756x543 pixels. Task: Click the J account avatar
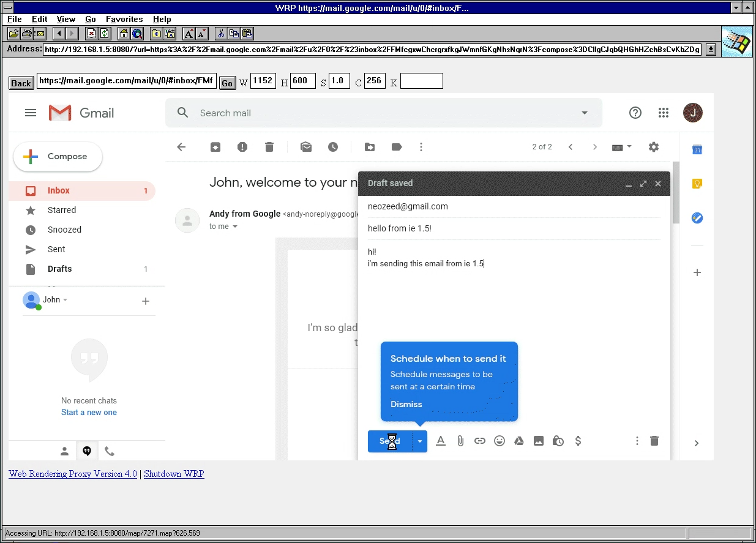click(x=693, y=113)
